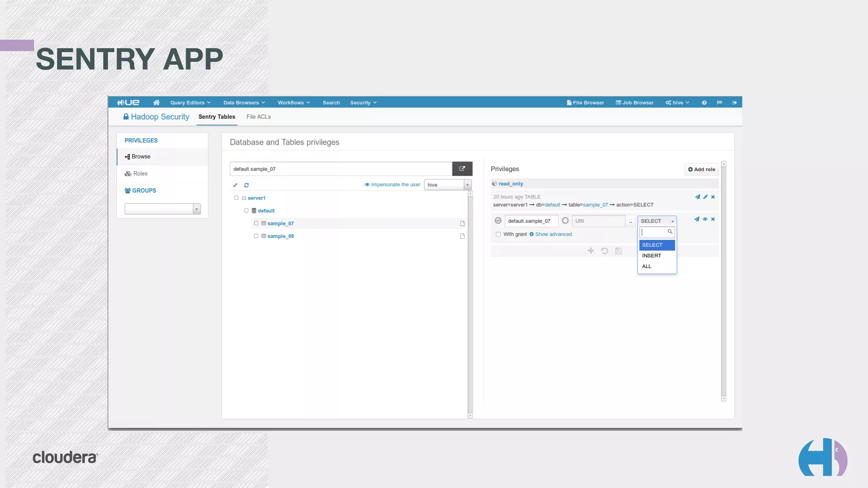The height and width of the screenshot is (488, 868).
Task: Open the impersonate user hive dropdown
Action: pyautogui.click(x=448, y=185)
